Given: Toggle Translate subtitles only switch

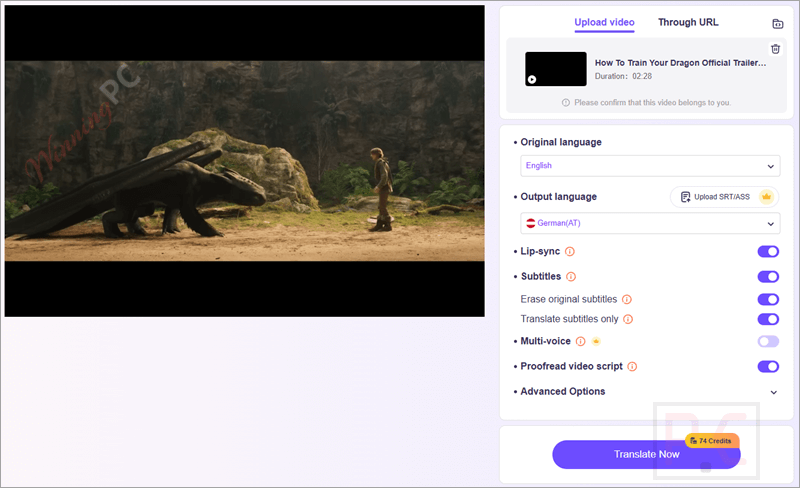Looking at the screenshot, I should coord(768,319).
